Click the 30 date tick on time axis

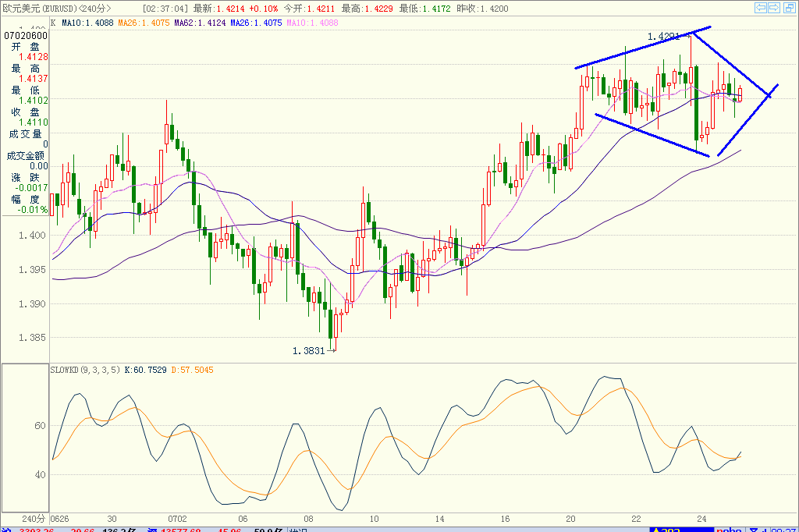coord(112,519)
